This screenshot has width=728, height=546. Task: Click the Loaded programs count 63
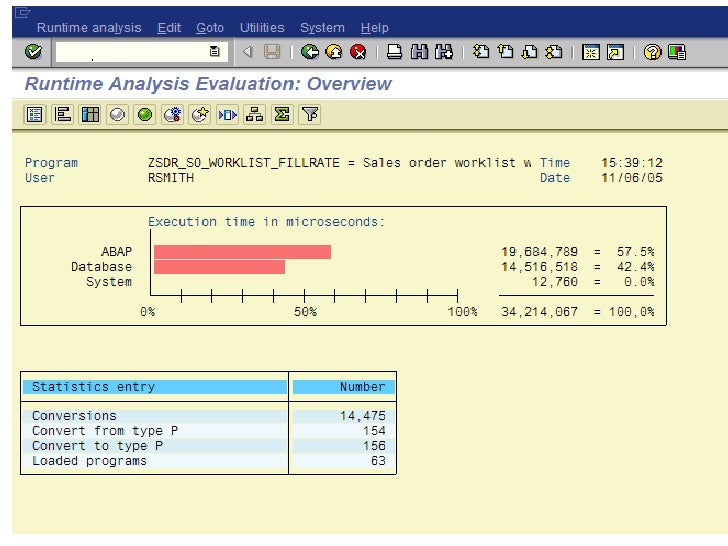point(378,461)
